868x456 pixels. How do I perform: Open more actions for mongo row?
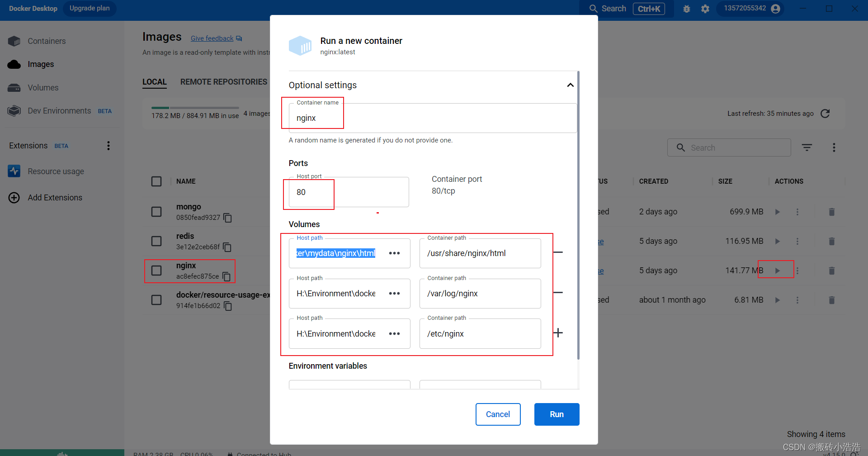pyautogui.click(x=797, y=212)
